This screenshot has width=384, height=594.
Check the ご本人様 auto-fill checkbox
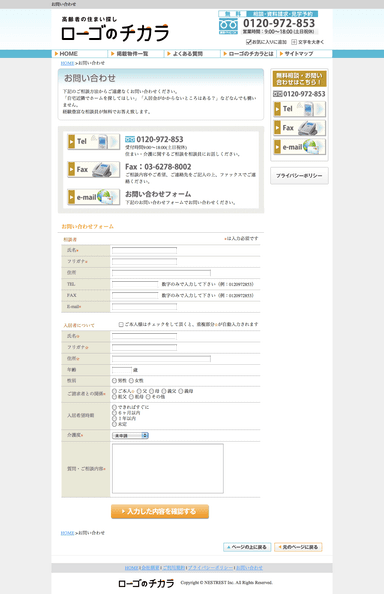121,325
